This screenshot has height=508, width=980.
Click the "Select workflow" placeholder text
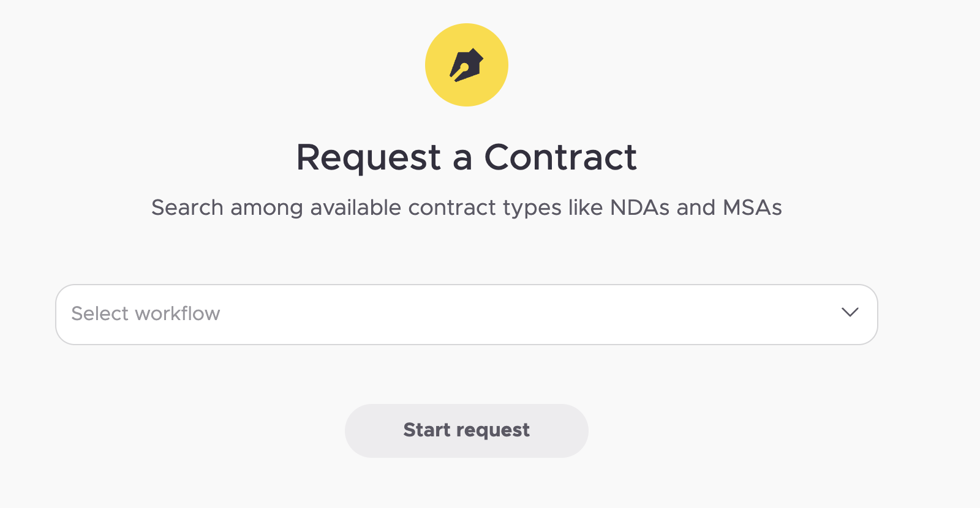click(146, 313)
